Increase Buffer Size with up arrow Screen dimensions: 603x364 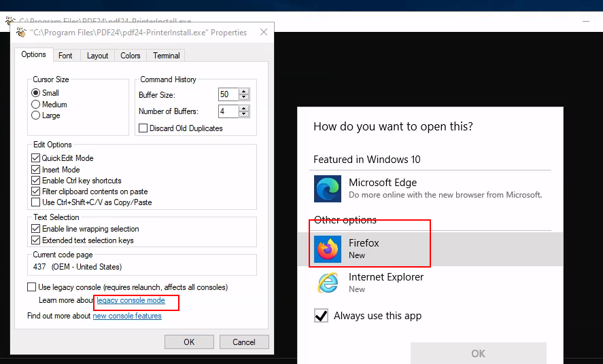click(244, 92)
